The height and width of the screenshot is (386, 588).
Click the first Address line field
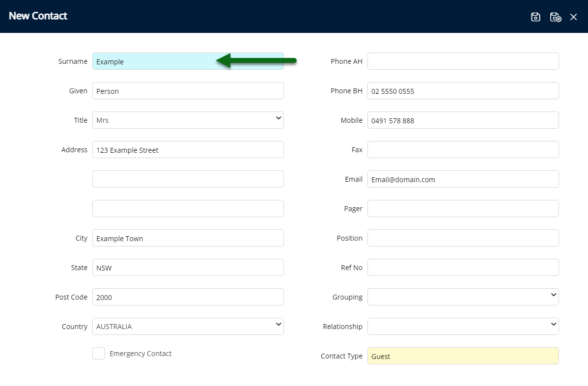(188, 150)
